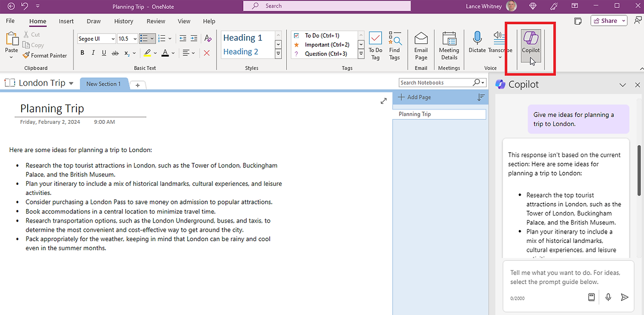Open Find Tags

point(394,46)
